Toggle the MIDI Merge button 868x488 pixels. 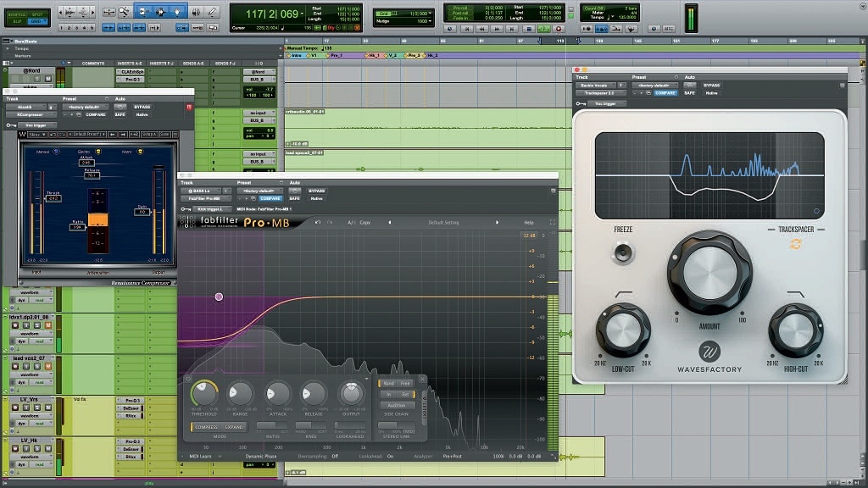(615, 29)
